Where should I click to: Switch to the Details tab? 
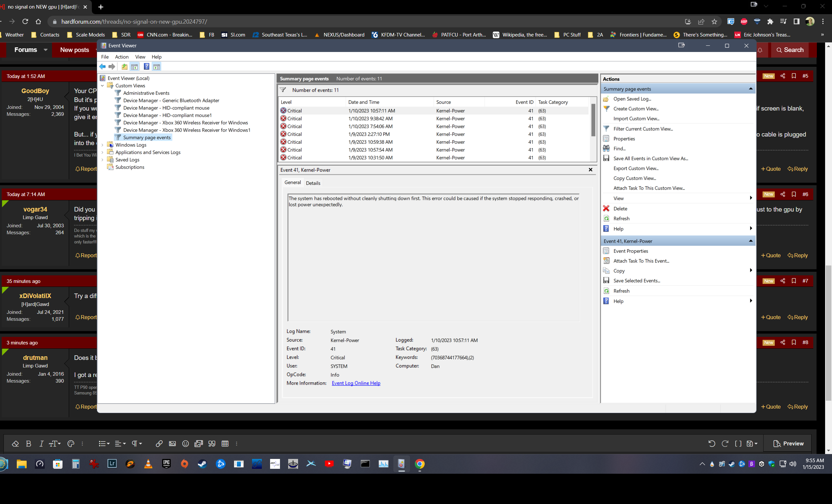coord(313,183)
